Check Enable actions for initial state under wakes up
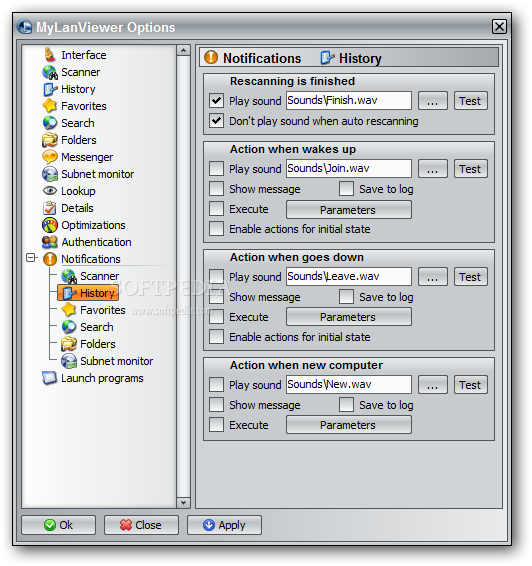Viewport: 532px width, 566px height. (216, 228)
